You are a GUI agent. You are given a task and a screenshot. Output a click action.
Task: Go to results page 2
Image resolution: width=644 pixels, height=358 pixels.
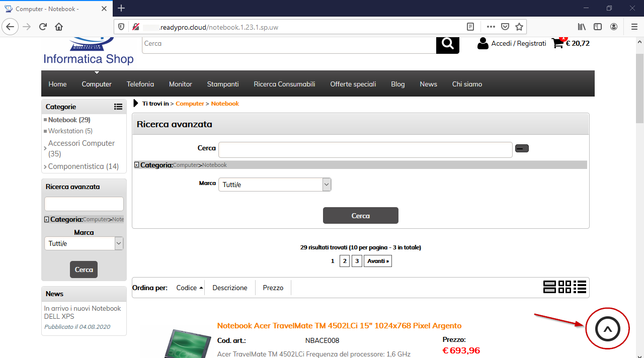point(345,261)
